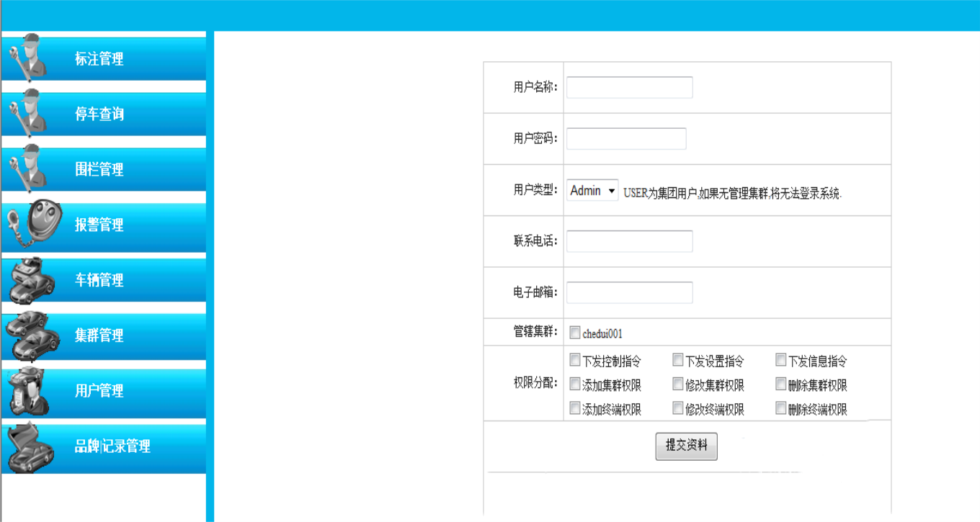Click the car key fob icon for 报警管理
The width and height of the screenshot is (980, 522).
[34, 224]
